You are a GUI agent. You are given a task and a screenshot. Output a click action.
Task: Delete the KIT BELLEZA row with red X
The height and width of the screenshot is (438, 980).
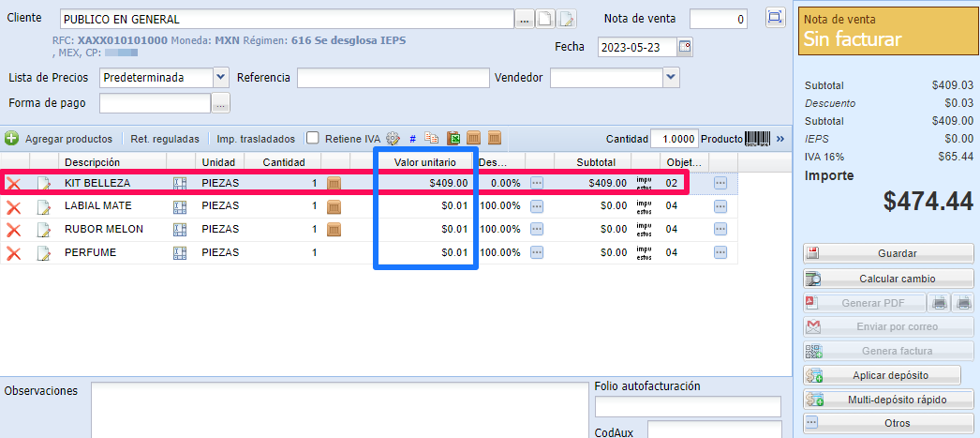pos(14,183)
